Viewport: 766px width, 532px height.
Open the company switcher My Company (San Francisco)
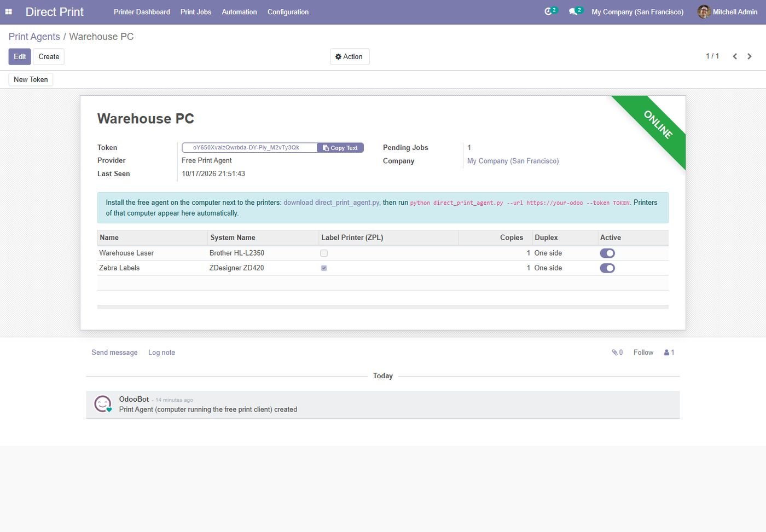click(637, 12)
